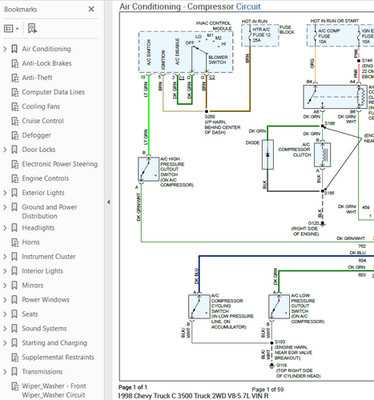Click the 1998 Chevy Truck C 3500 footer text

pos(193,396)
